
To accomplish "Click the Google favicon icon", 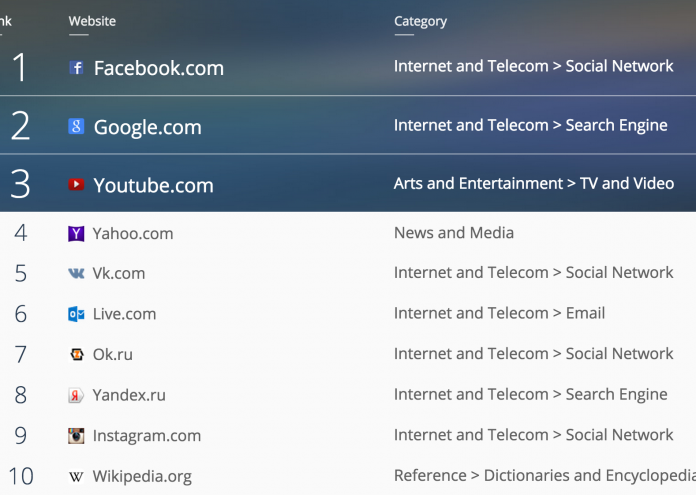I will [76, 126].
